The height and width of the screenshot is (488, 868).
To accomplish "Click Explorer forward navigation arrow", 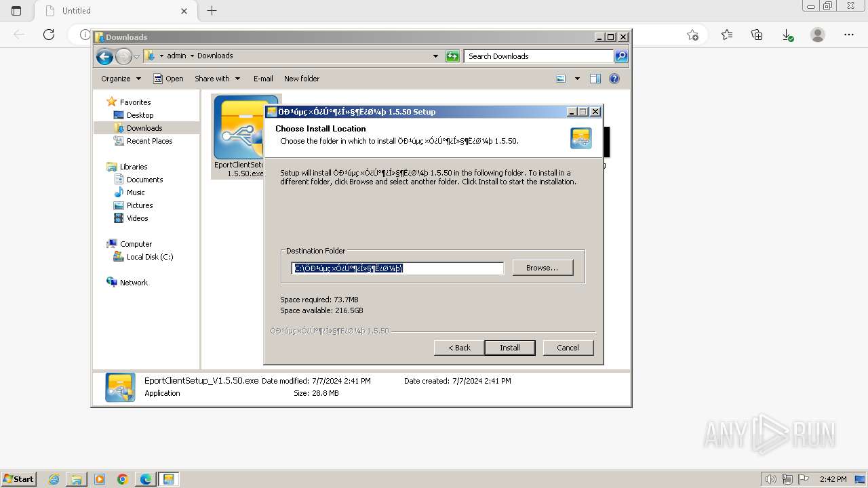I will pyautogui.click(x=123, y=56).
